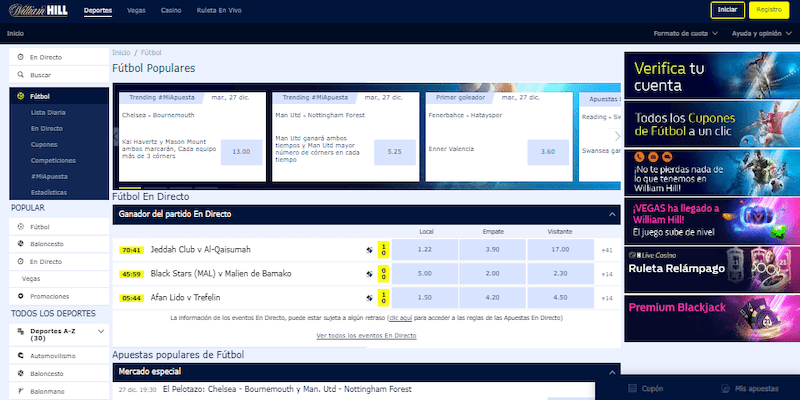Screen dimensions: 800x400
Task: Collapse Ganador del partido En Directo section
Action: [x=612, y=215]
